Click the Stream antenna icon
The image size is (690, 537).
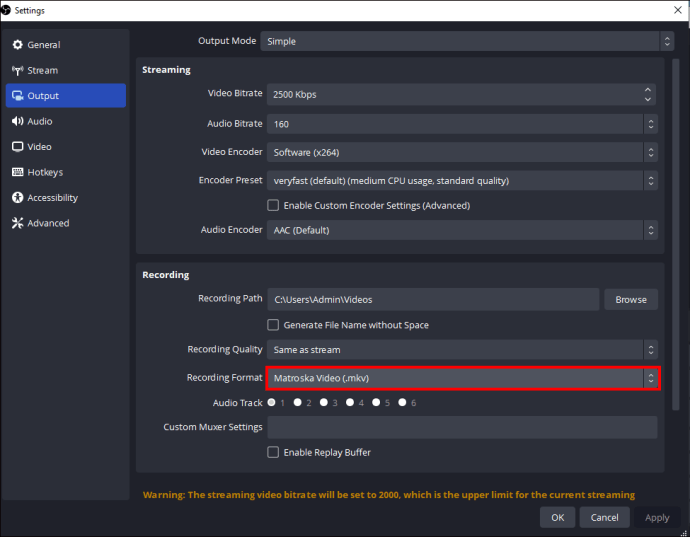(x=17, y=70)
